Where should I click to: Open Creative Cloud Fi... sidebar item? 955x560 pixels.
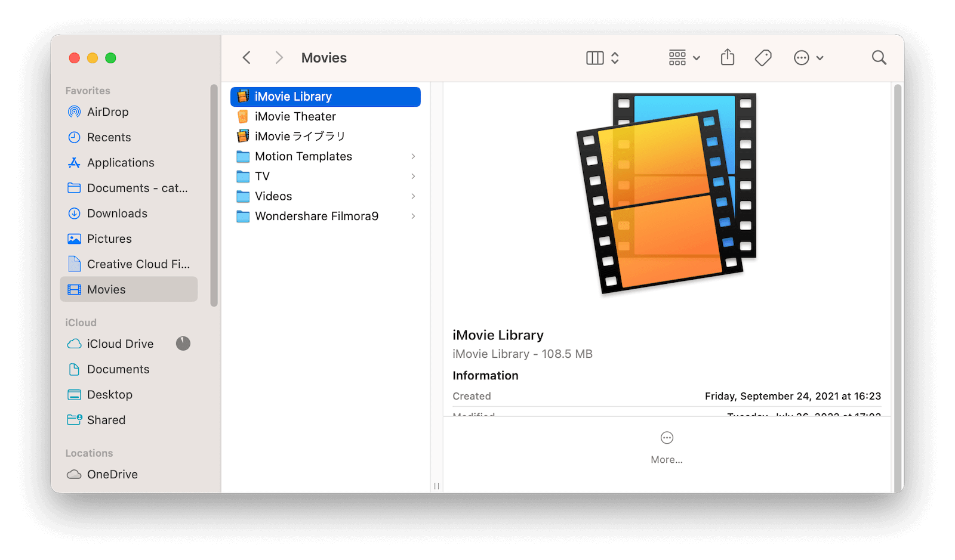[128, 264]
